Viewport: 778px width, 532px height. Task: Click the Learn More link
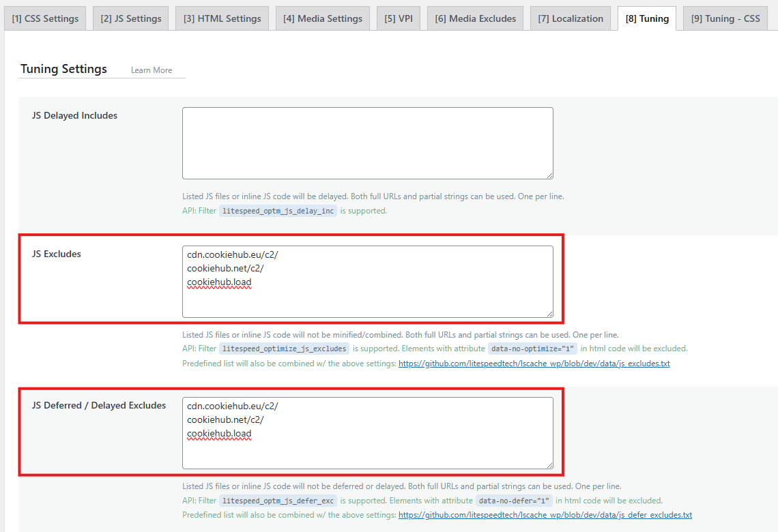(152, 70)
